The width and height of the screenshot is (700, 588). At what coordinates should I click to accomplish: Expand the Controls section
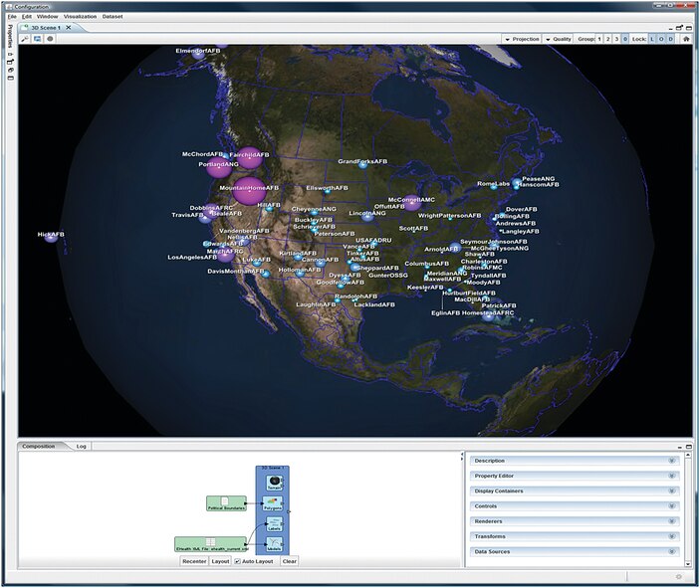click(575, 505)
